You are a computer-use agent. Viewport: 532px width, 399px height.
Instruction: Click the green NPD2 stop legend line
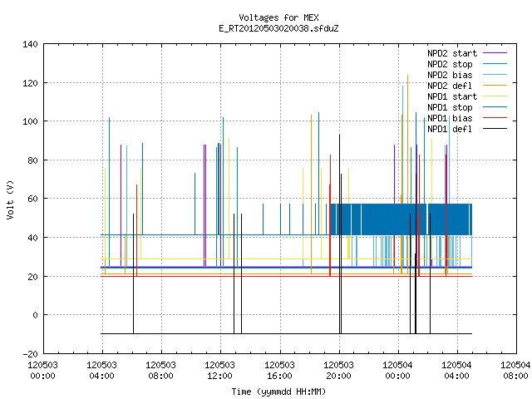pos(495,63)
